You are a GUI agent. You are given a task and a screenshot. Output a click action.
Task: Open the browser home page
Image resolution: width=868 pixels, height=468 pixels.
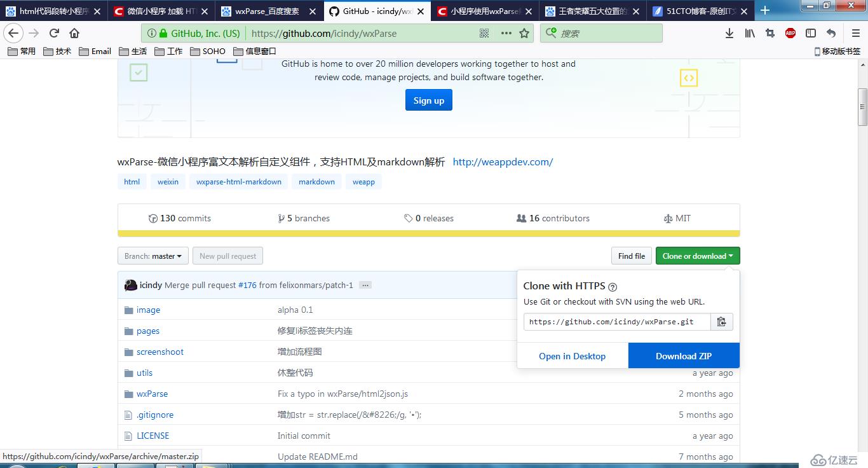74,33
